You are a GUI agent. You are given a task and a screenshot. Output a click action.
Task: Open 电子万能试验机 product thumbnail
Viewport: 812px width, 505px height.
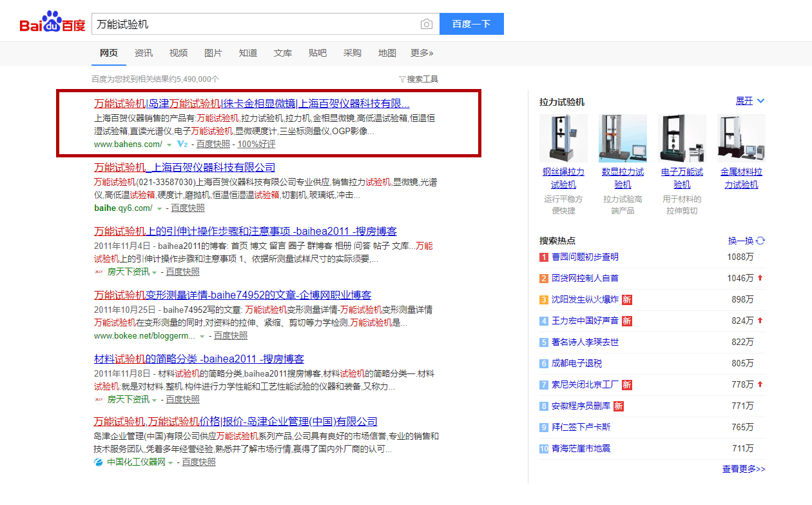coord(682,138)
